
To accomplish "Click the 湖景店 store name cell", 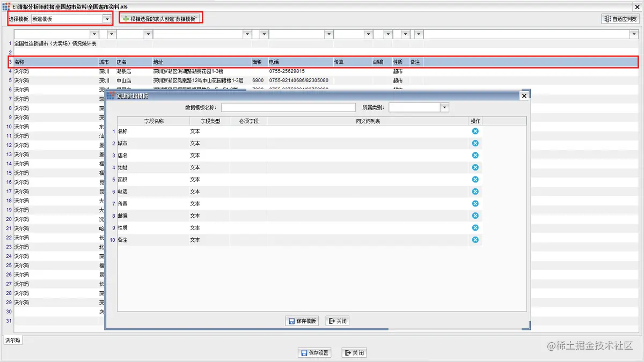I will pos(124,71).
